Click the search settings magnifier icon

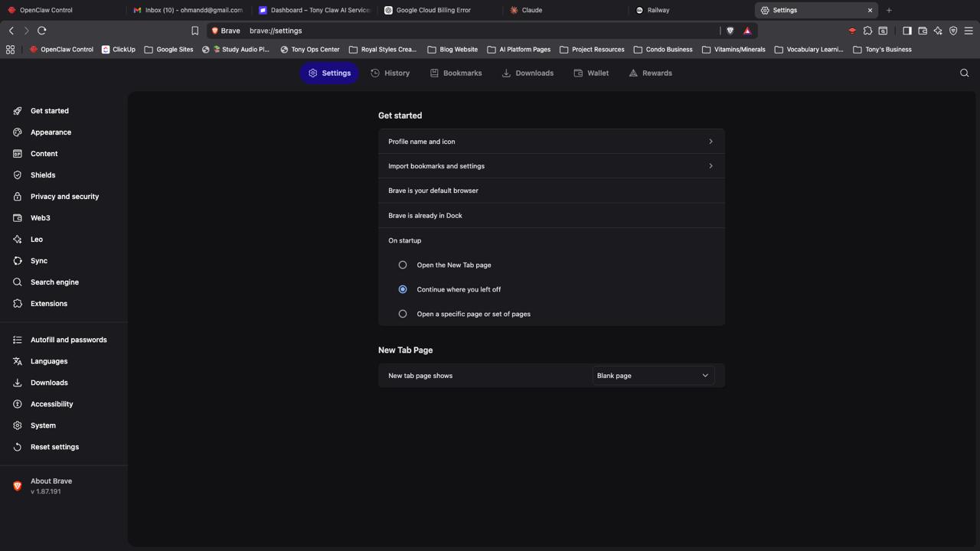(x=964, y=73)
